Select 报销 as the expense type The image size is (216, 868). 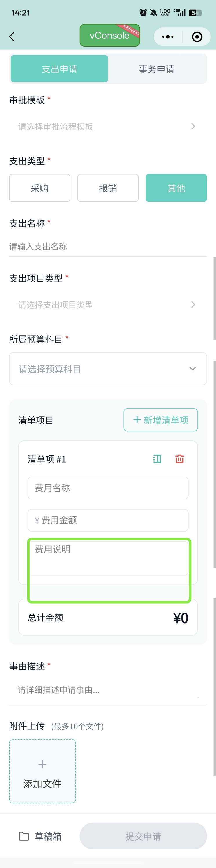click(x=108, y=188)
